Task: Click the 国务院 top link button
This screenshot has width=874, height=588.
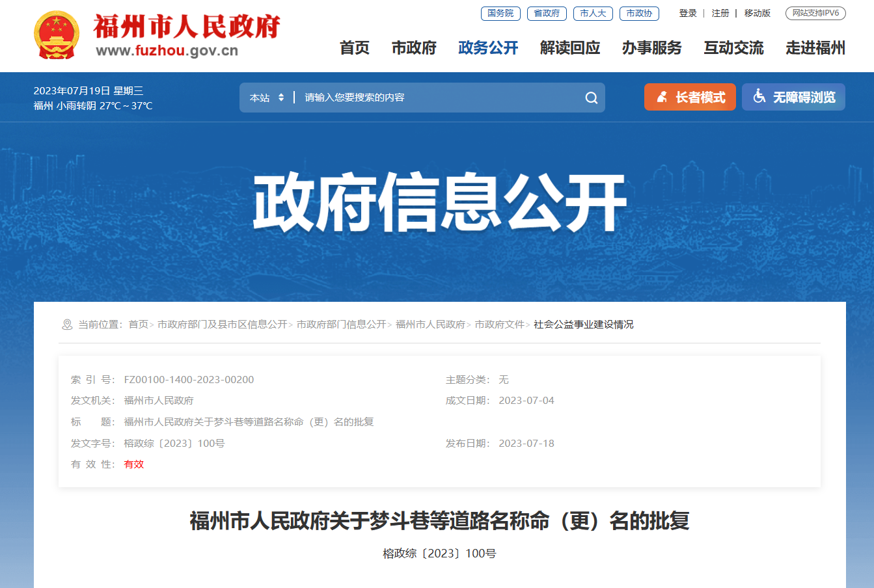Action: click(500, 13)
